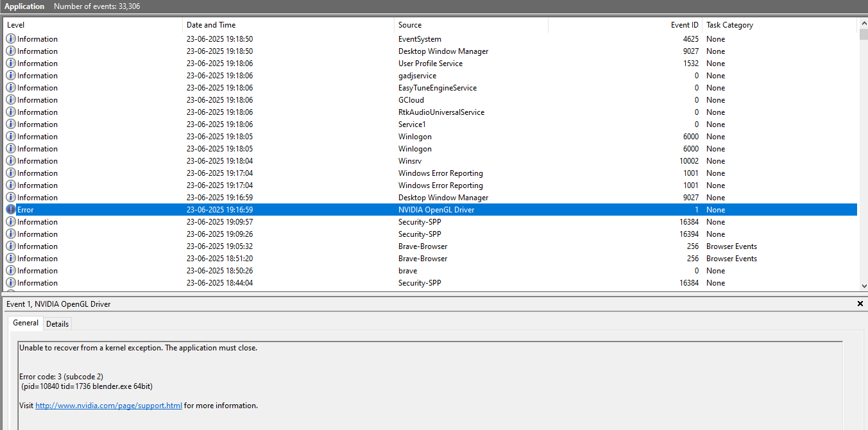Image resolution: width=868 pixels, height=430 pixels.
Task: Click the event list vertical scrollbar track
Action: [x=863, y=160]
